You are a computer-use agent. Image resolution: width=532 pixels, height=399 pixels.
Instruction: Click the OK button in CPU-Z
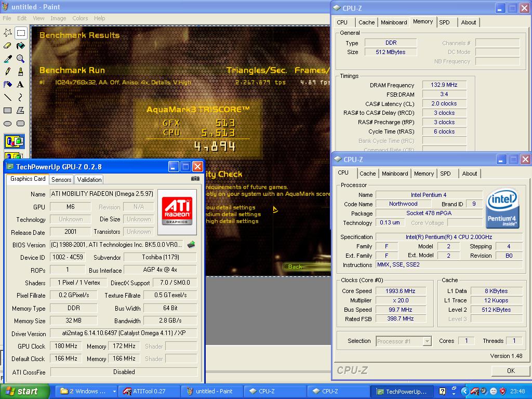511,371
